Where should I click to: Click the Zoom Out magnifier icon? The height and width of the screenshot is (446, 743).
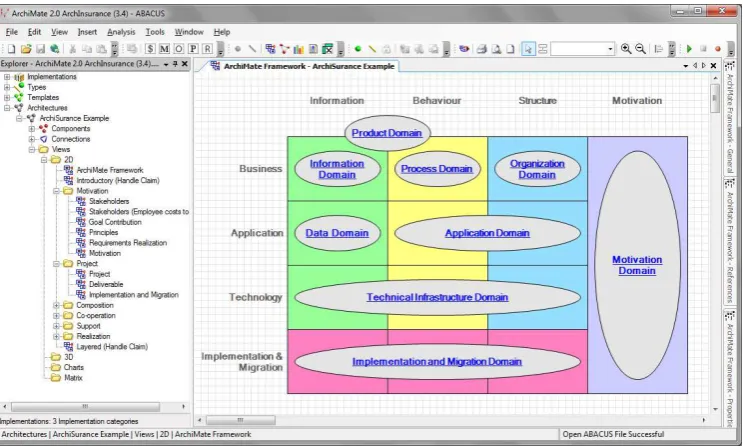[x=640, y=49]
